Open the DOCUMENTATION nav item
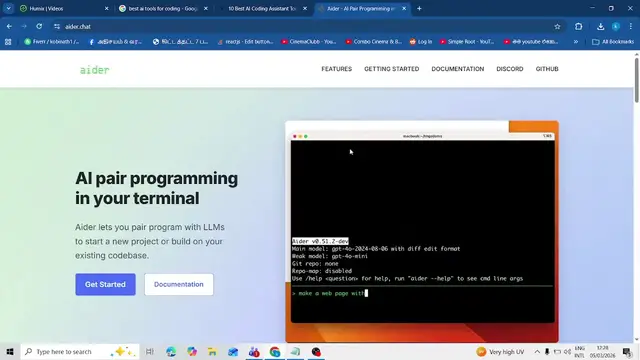 458,69
